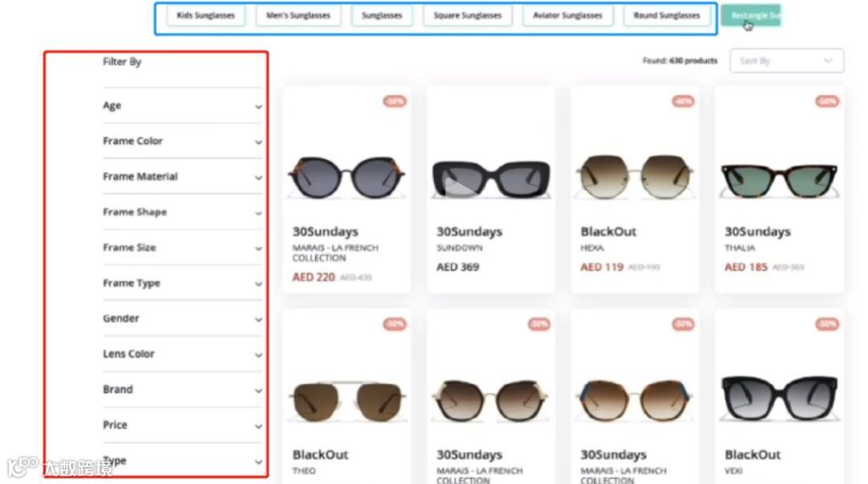This screenshot has height=484, width=868.
Task: Select the highlighted Rectangle Sunglasses tab
Action: [751, 15]
